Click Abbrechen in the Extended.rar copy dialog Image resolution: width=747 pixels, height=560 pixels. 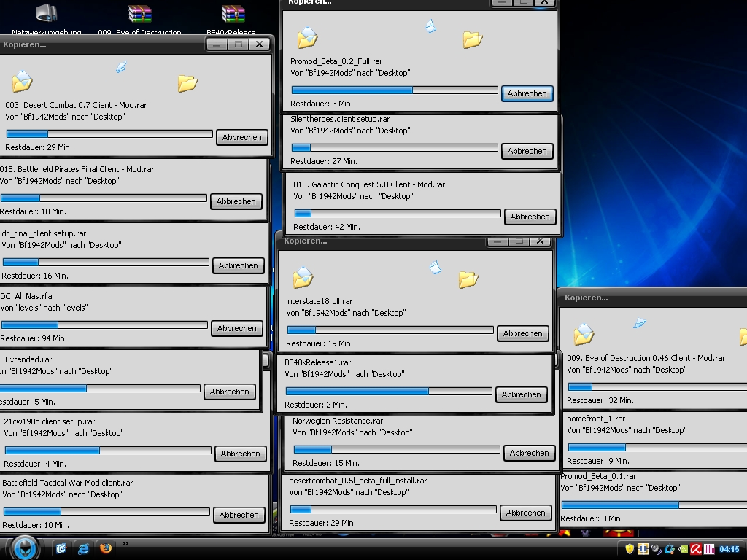(x=230, y=392)
